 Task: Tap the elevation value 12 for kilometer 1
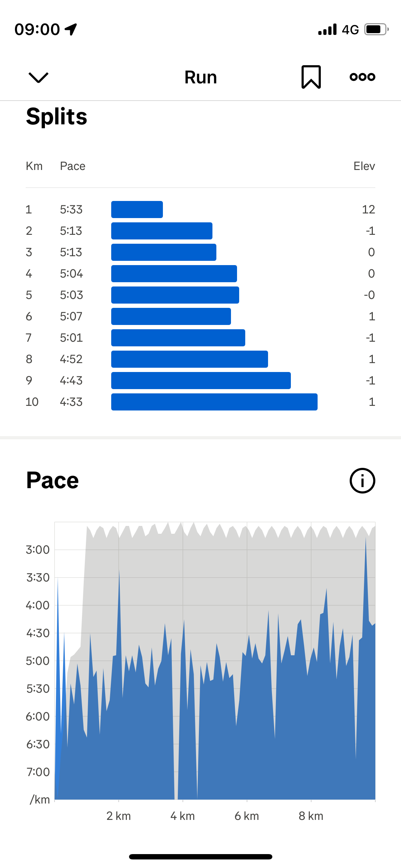[368, 210]
